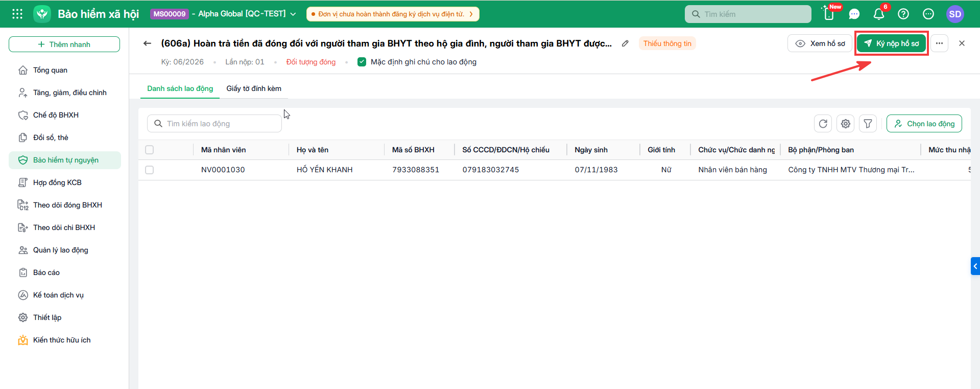Image resolution: width=980 pixels, height=389 pixels.
Task: Close the record with the X icon
Action: point(962,43)
